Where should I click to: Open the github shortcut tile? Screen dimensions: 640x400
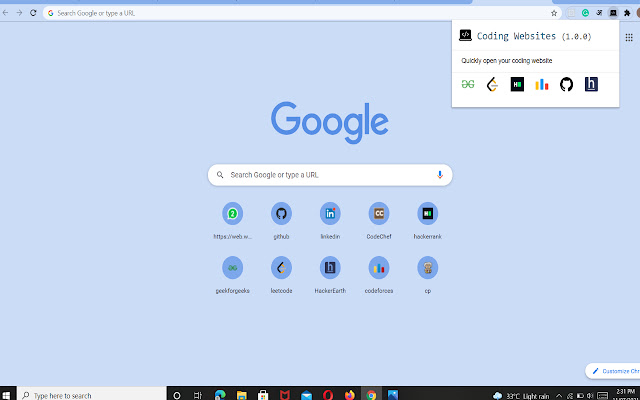tap(281, 221)
